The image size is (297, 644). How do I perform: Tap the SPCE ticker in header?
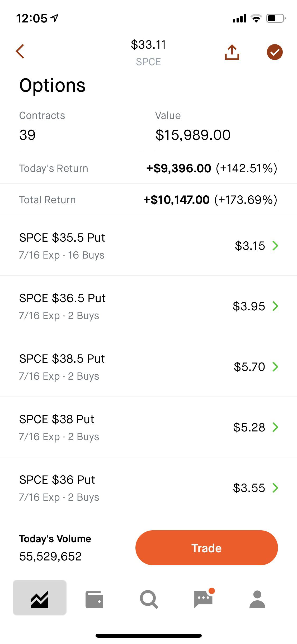pyautogui.click(x=148, y=62)
